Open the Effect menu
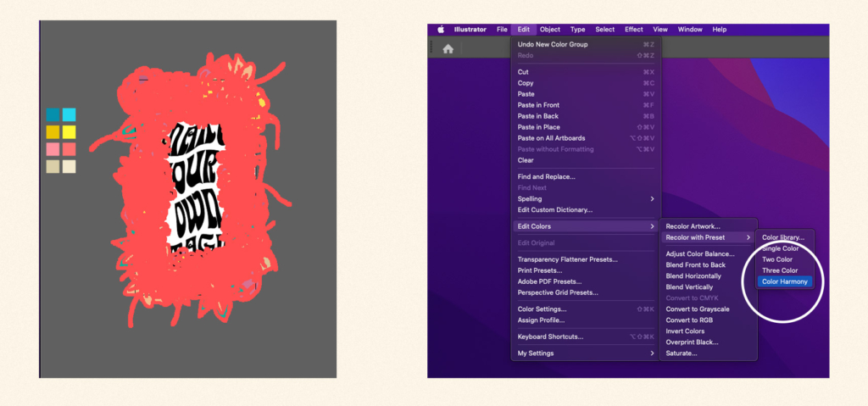 (634, 30)
